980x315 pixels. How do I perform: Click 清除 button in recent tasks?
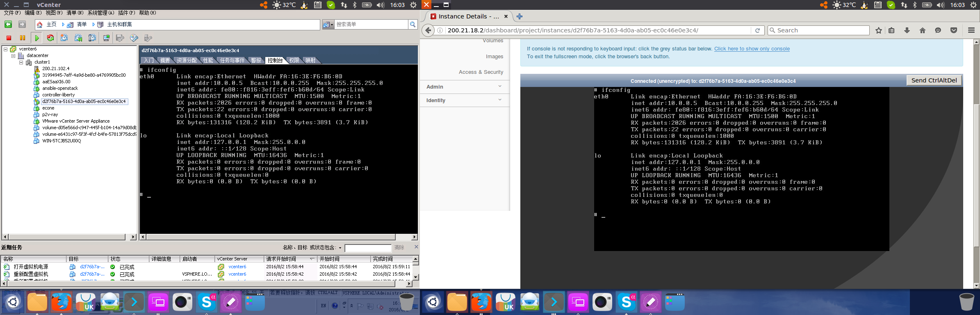(x=399, y=248)
